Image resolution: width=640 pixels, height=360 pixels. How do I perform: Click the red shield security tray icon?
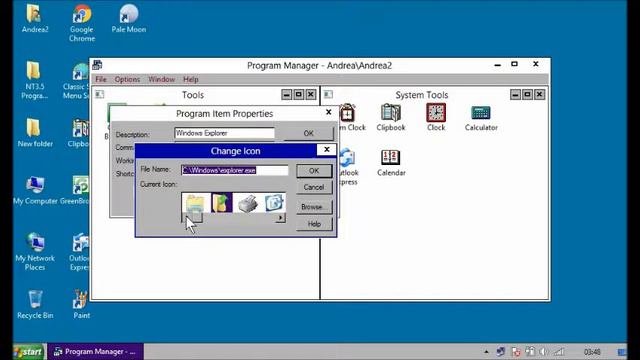pos(516,351)
